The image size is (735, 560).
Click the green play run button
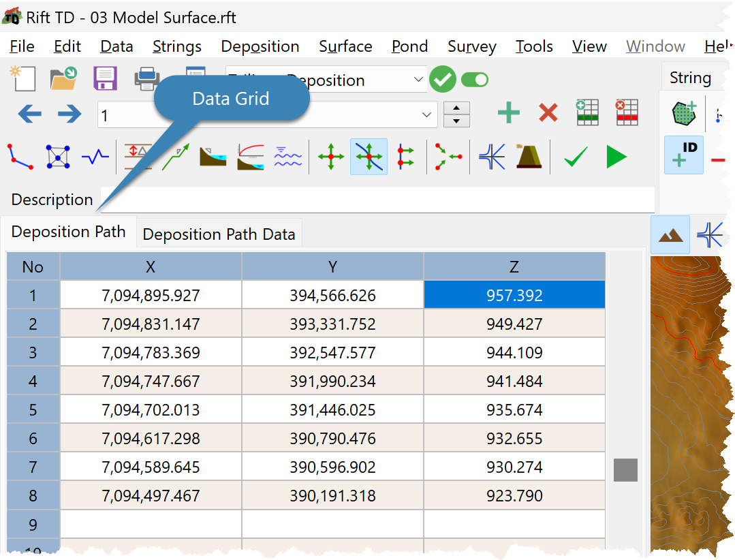616,157
